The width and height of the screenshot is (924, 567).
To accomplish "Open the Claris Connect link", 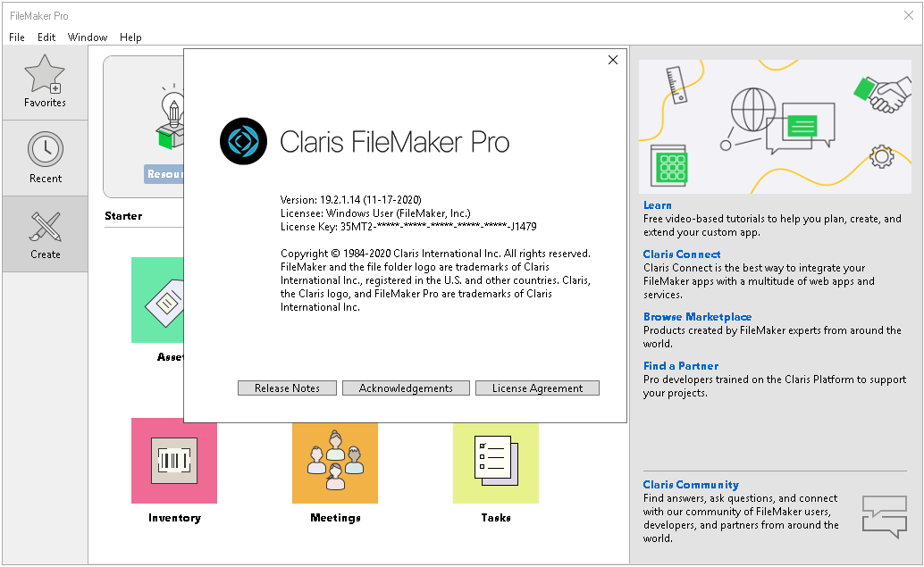I will click(x=682, y=254).
